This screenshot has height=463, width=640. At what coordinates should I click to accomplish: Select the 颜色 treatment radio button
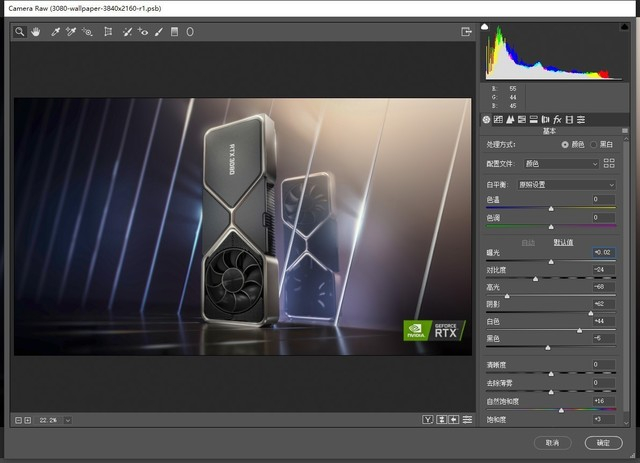coord(566,144)
